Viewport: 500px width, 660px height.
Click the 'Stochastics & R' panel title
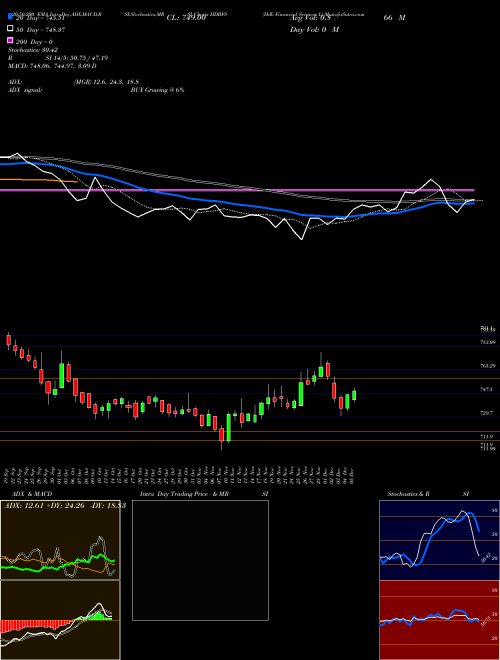point(408,494)
